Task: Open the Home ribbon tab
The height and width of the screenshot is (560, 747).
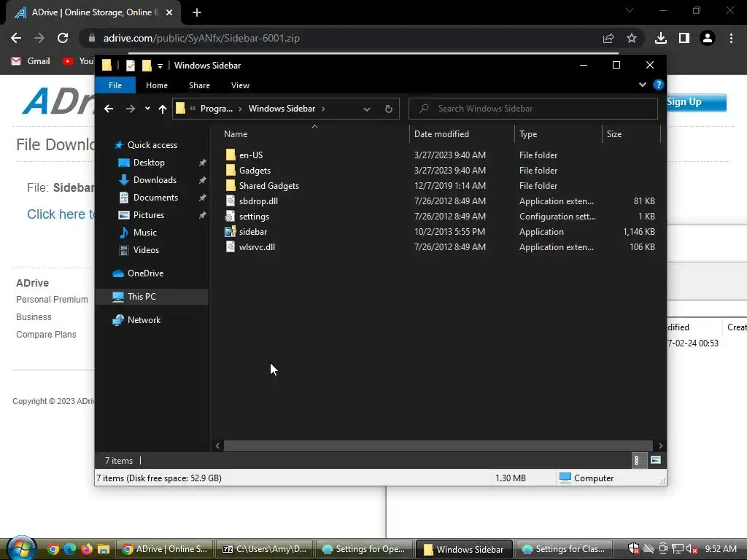Action: pos(157,85)
